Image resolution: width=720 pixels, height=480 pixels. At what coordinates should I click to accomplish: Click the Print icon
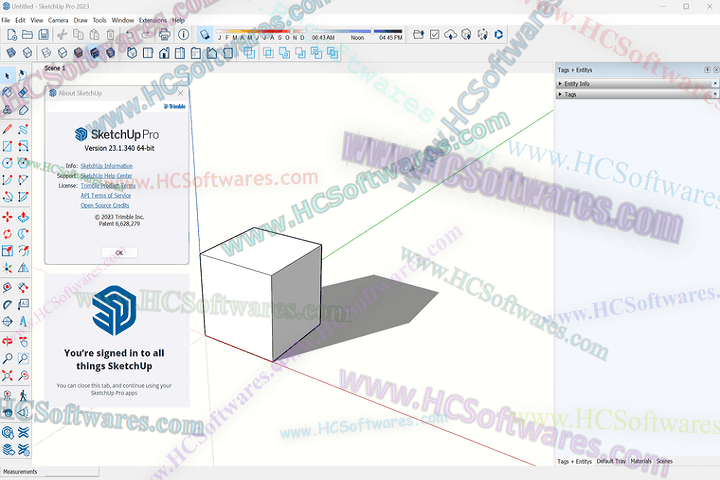click(x=164, y=34)
